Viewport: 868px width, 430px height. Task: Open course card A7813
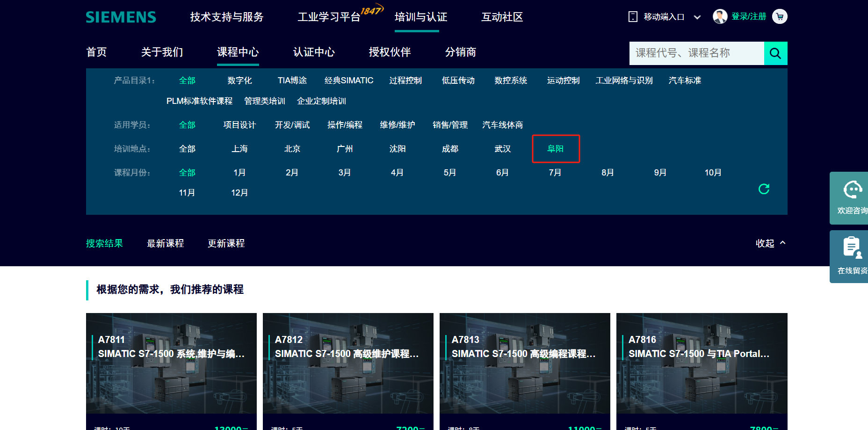tap(525, 372)
